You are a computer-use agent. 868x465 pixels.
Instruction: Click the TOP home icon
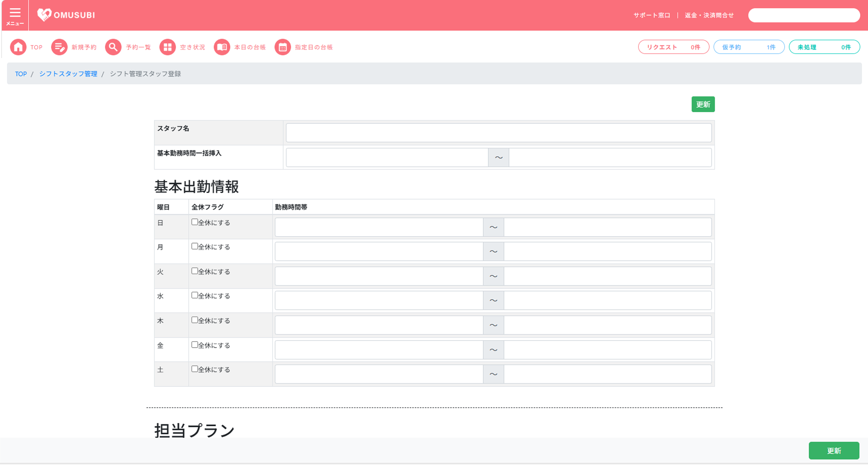click(x=18, y=47)
